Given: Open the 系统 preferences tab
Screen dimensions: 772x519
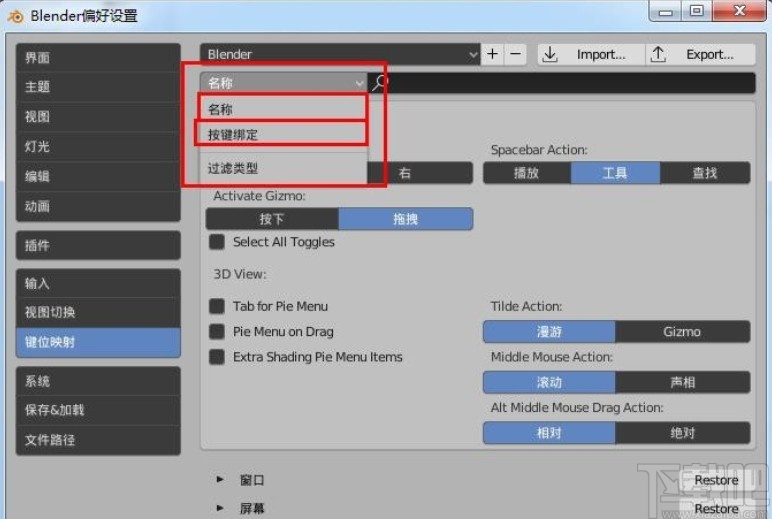Looking at the screenshot, I should point(98,381).
